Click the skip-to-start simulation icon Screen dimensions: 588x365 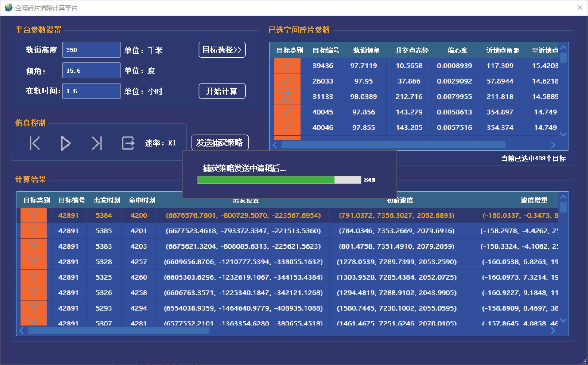click(35, 143)
